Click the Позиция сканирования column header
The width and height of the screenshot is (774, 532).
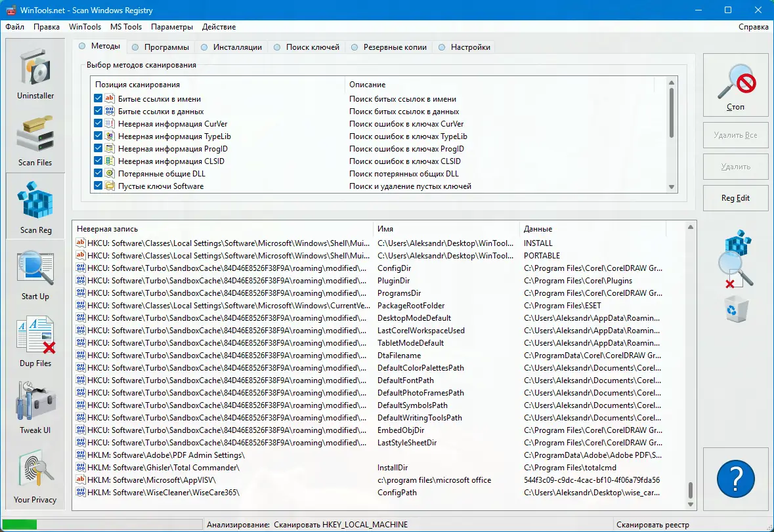tap(218, 85)
